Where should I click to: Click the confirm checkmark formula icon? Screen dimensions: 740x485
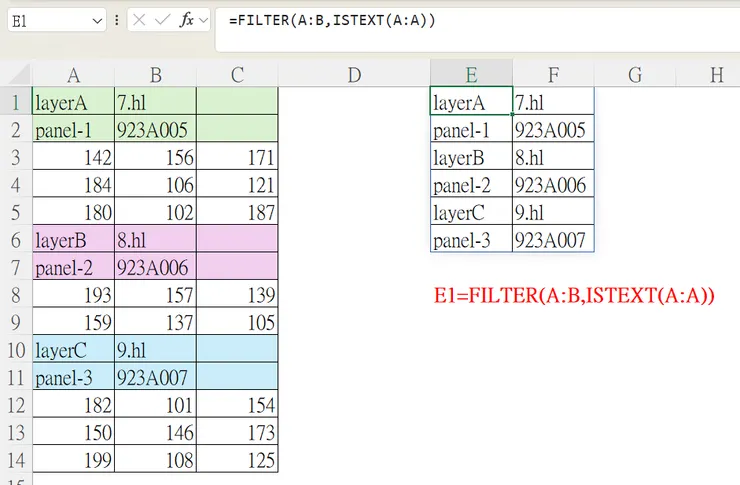coord(162,20)
